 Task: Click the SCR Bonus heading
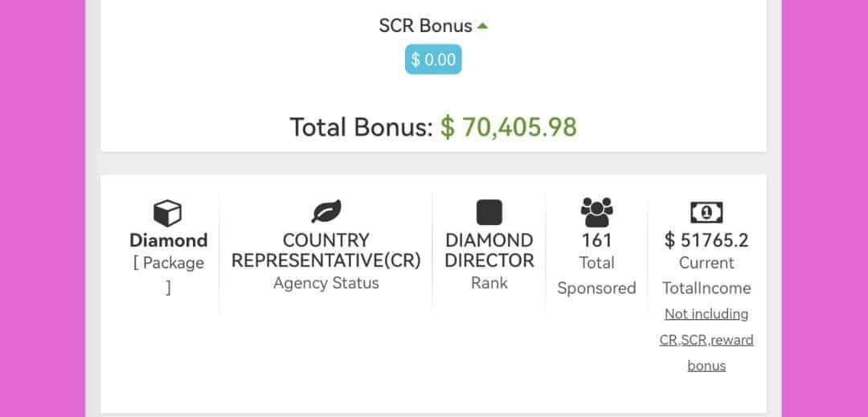pyautogui.click(x=425, y=26)
